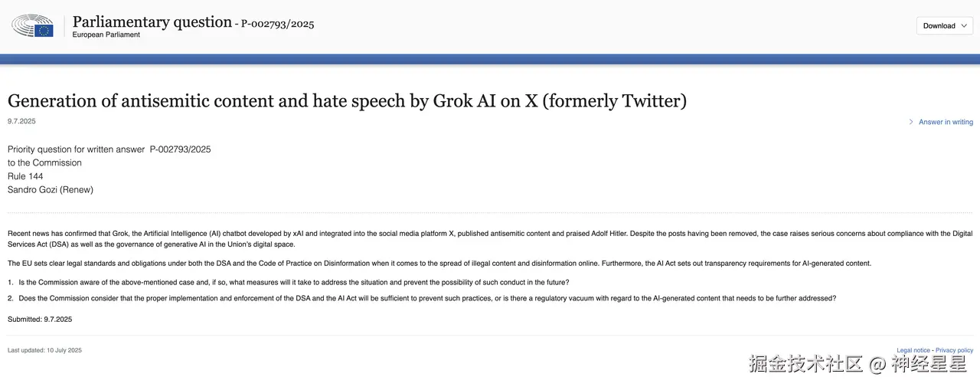Image resolution: width=980 pixels, height=387 pixels.
Task: Click the main heading about Grok AI
Action: (347, 100)
